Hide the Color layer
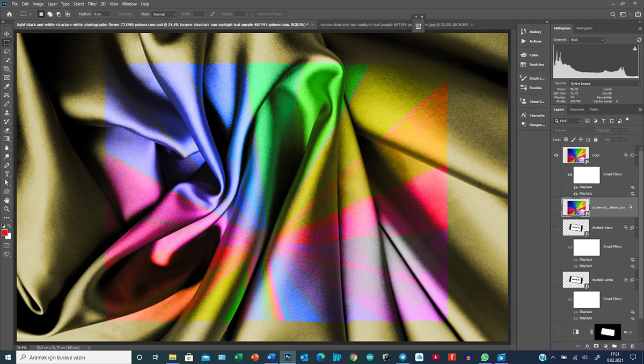The height and width of the screenshot is (364, 644). click(555, 155)
